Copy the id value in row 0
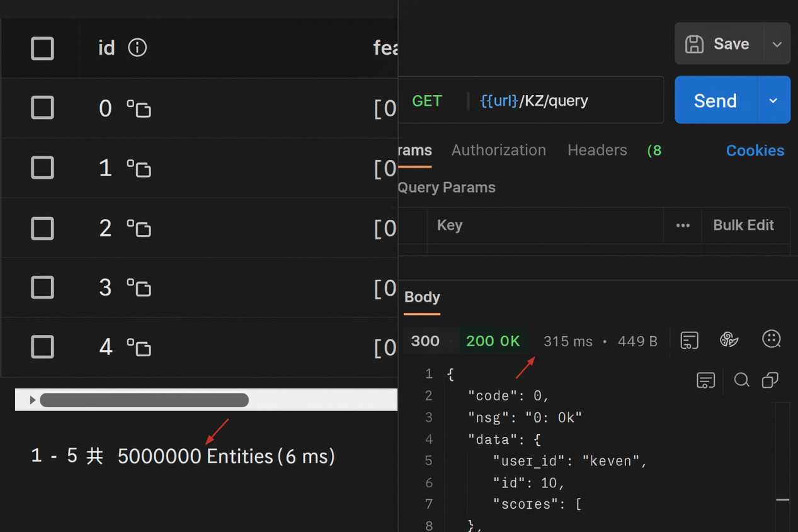798x532 pixels. click(139, 109)
